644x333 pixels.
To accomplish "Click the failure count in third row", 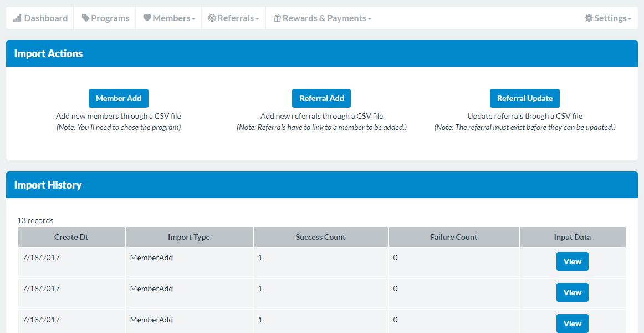I will pos(396,320).
